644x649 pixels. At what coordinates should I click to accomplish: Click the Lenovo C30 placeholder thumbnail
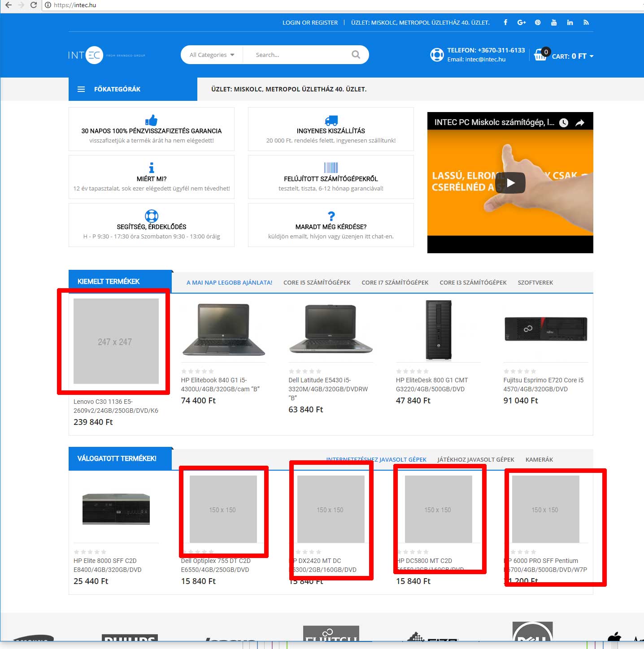click(116, 341)
